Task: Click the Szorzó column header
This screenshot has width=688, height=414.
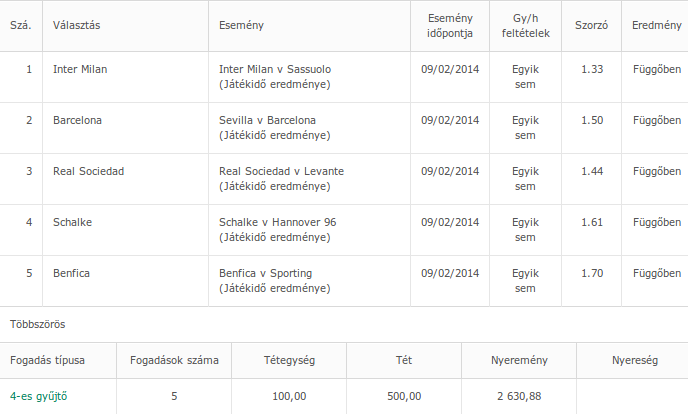Action: tap(591, 24)
